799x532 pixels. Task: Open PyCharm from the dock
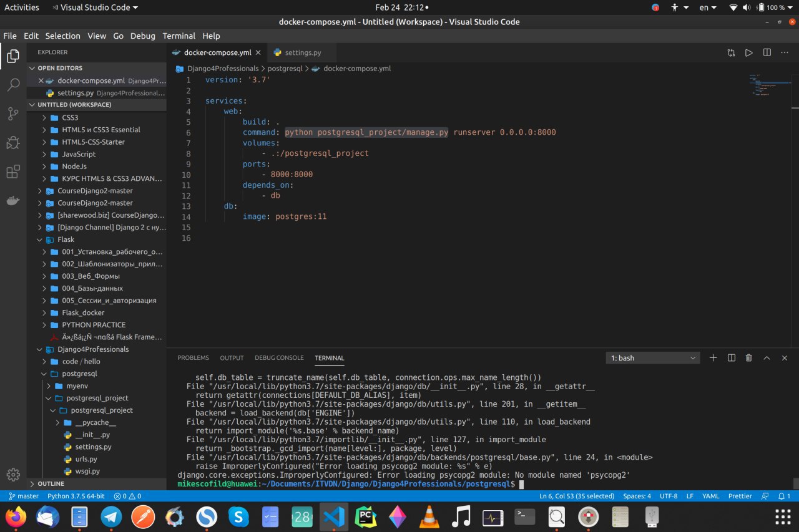(365, 516)
